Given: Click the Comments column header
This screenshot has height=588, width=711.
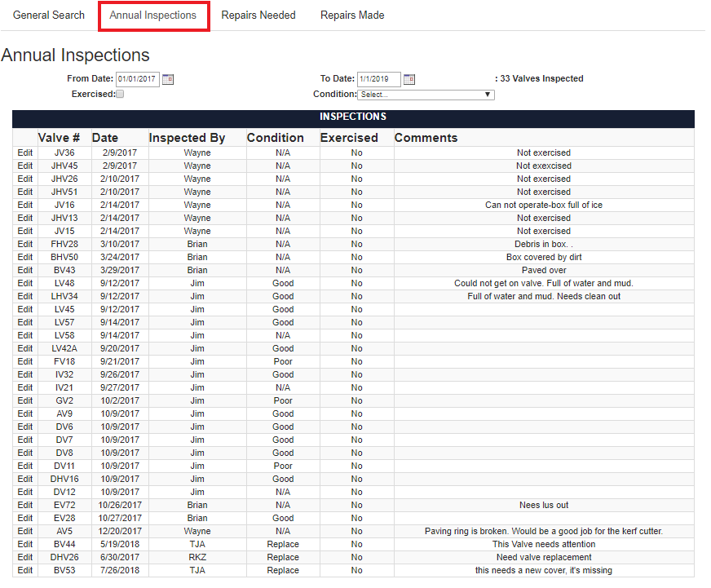Looking at the screenshot, I should coord(426,138).
